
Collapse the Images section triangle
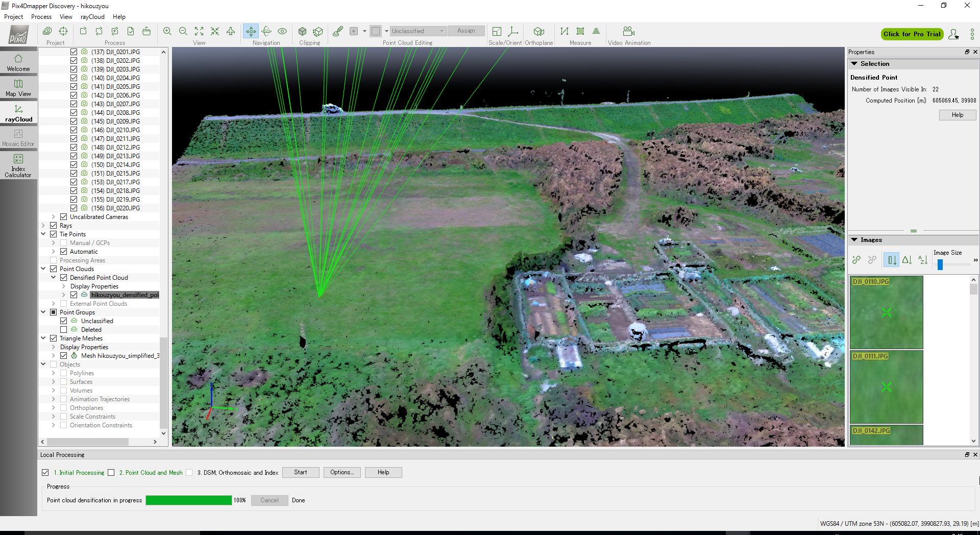pyautogui.click(x=854, y=240)
